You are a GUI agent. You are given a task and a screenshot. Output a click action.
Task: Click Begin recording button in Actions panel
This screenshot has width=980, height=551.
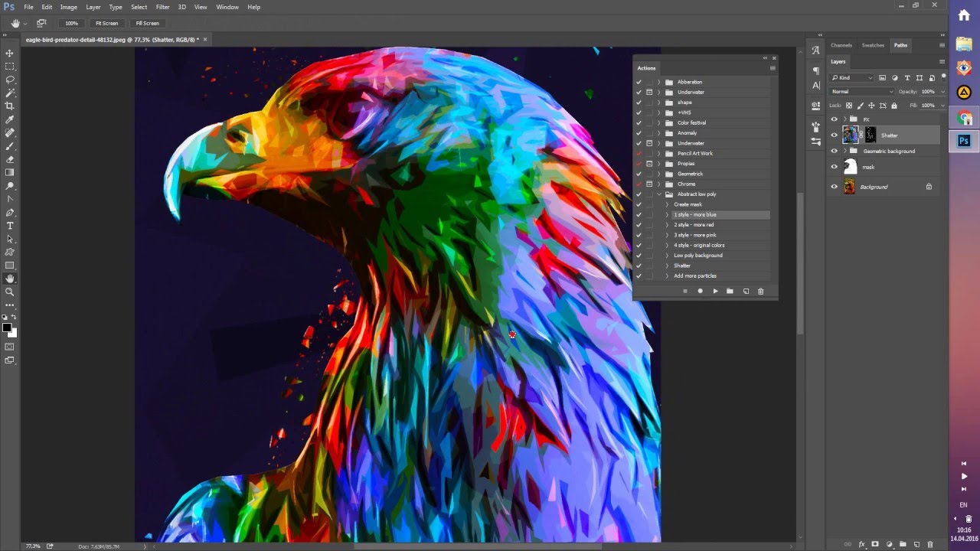pos(700,291)
